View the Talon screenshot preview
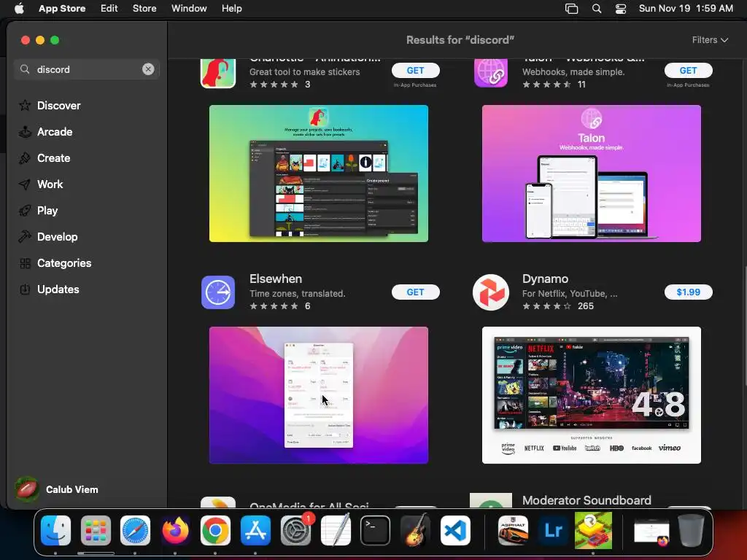Image resolution: width=747 pixels, height=560 pixels. click(591, 174)
